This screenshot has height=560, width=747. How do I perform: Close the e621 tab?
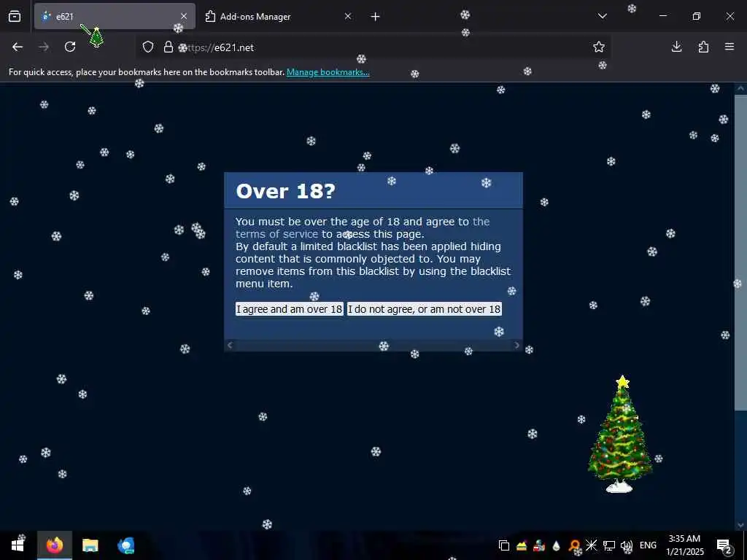click(184, 16)
